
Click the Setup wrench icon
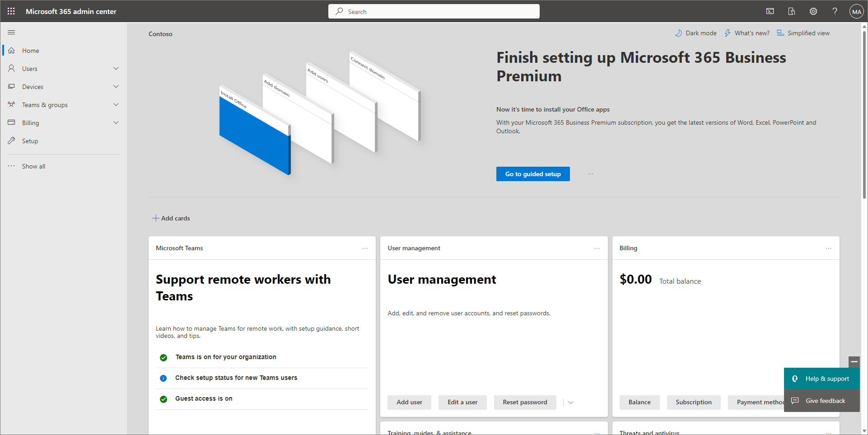(12, 141)
